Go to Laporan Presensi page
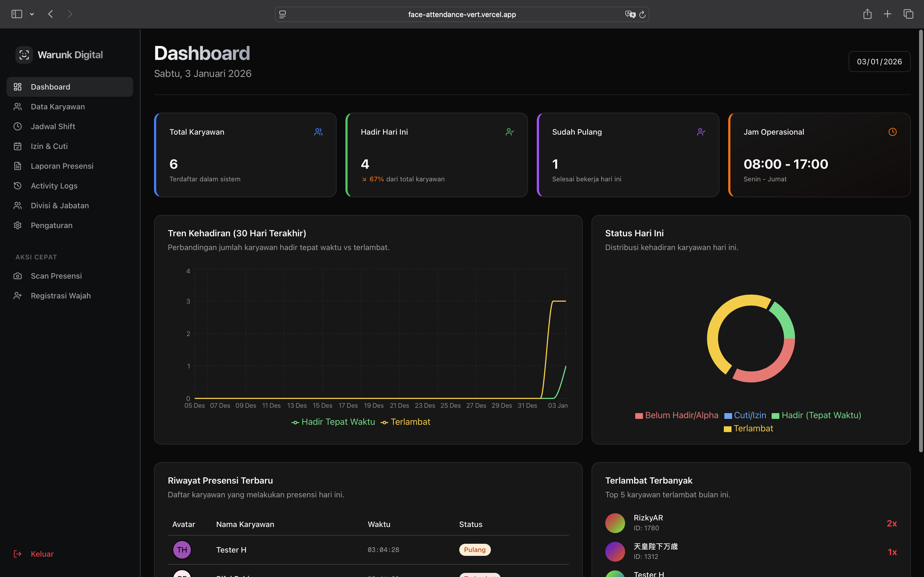 (62, 166)
